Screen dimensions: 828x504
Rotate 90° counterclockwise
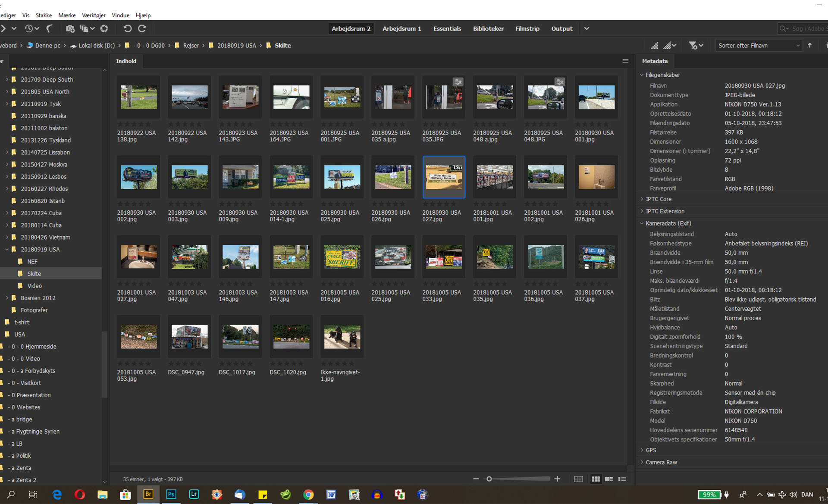[x=127, y=28]
